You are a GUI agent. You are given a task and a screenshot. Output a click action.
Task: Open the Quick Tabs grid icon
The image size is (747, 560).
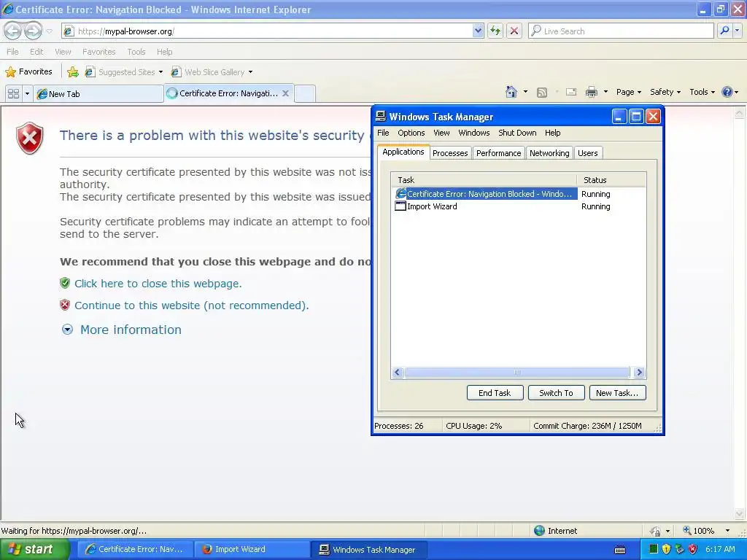(x=13, y=94)
